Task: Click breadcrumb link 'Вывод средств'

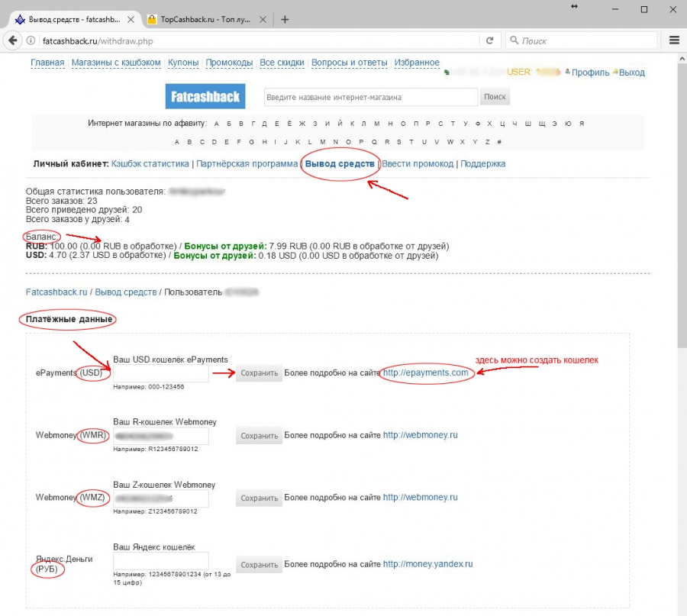Action: tap(126, 292)
